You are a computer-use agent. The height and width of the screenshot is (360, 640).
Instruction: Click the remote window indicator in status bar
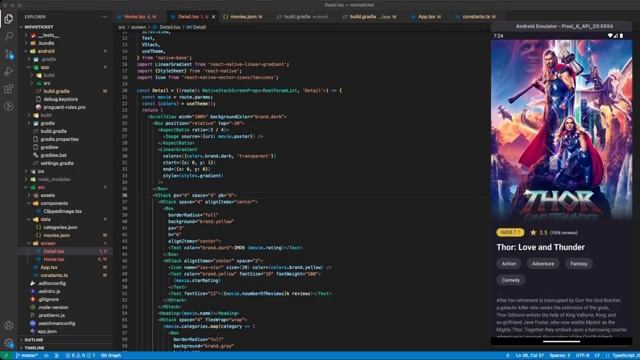[x=6, y=356]
